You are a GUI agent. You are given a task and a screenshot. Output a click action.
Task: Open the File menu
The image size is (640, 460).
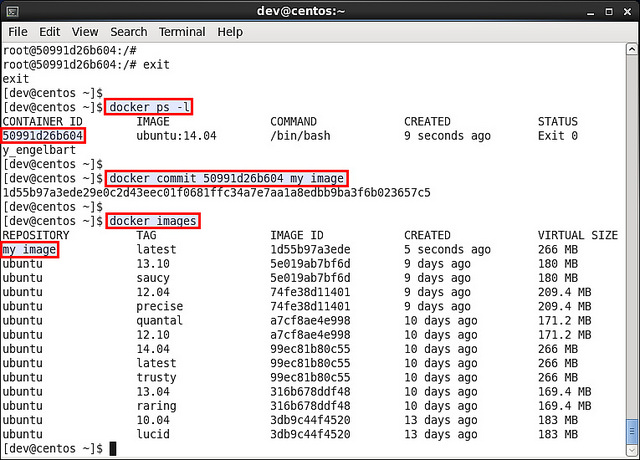point(18,32)
